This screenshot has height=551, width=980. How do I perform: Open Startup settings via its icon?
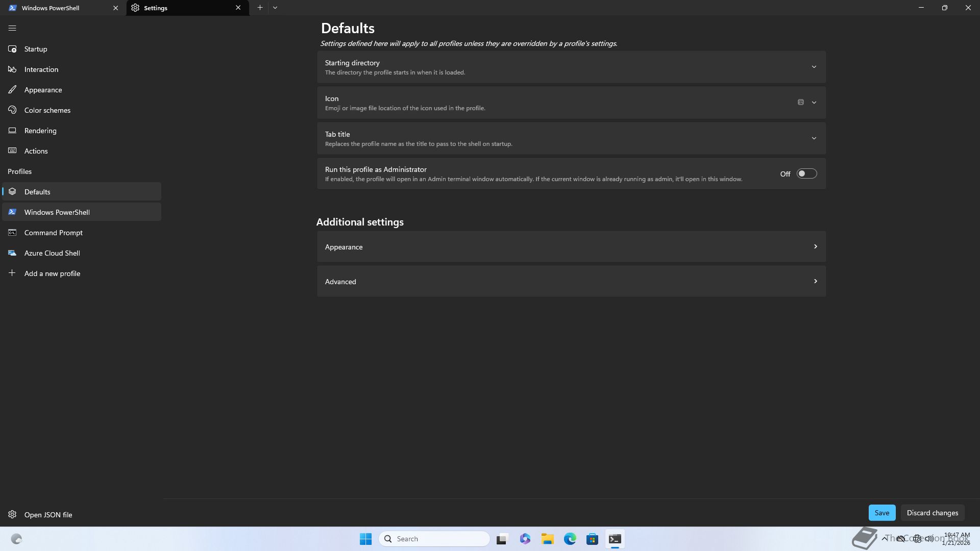click(12, 49)
